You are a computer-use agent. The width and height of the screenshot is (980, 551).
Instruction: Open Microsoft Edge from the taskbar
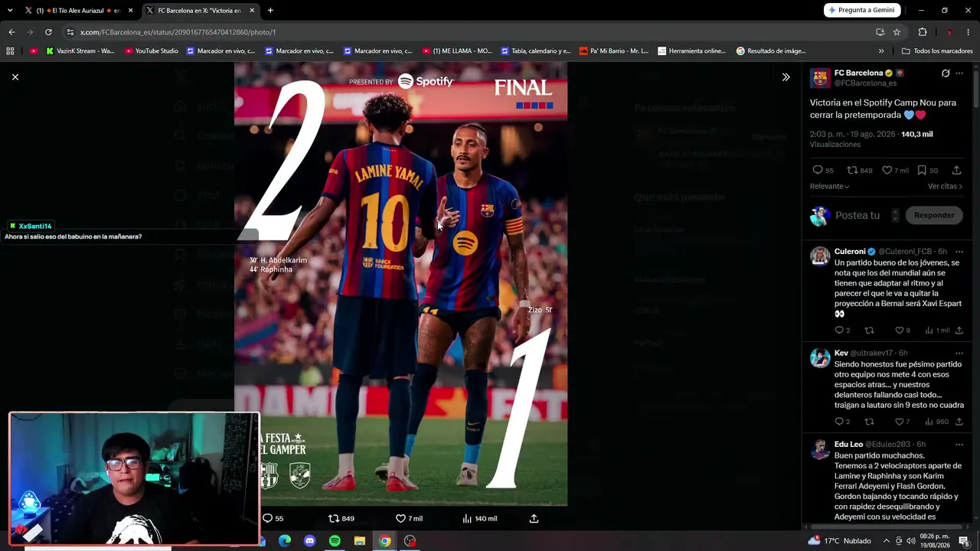pyautogui.click(x=285, y=541)
